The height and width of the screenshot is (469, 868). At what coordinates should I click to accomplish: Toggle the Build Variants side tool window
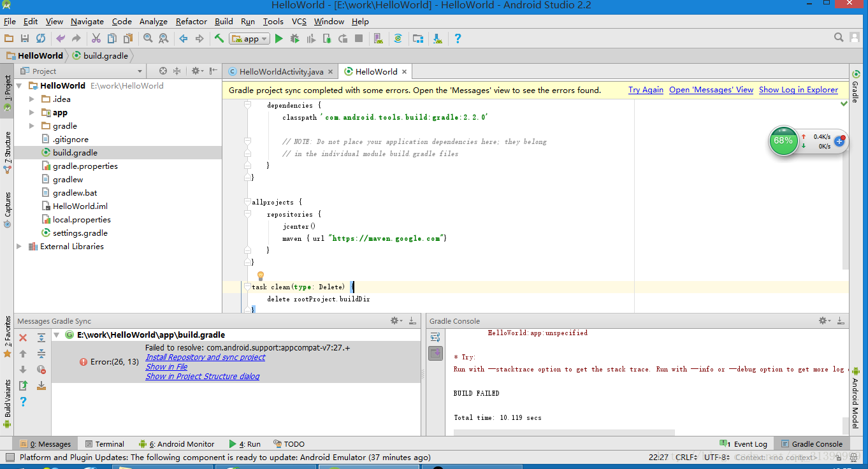pos(7,404)
